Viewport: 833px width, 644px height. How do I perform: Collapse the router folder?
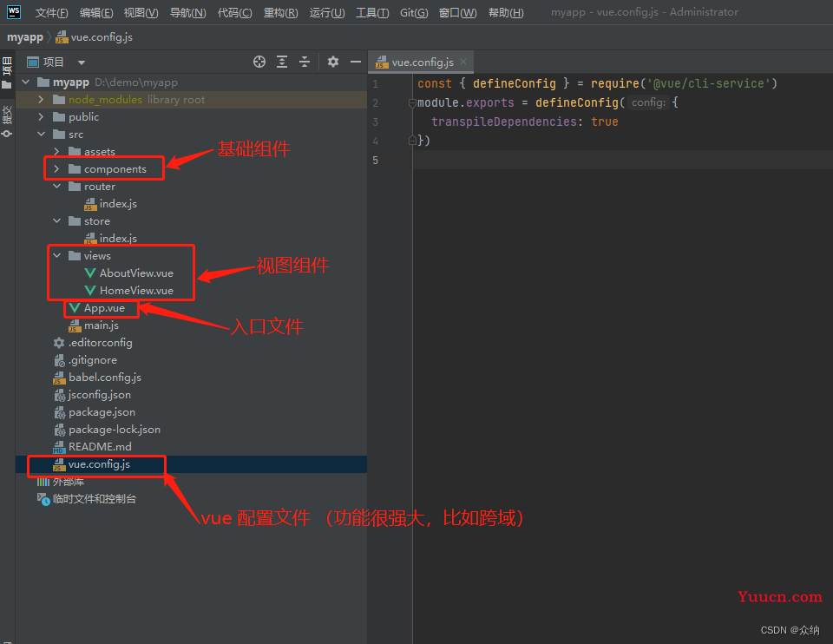coord(57,186)
